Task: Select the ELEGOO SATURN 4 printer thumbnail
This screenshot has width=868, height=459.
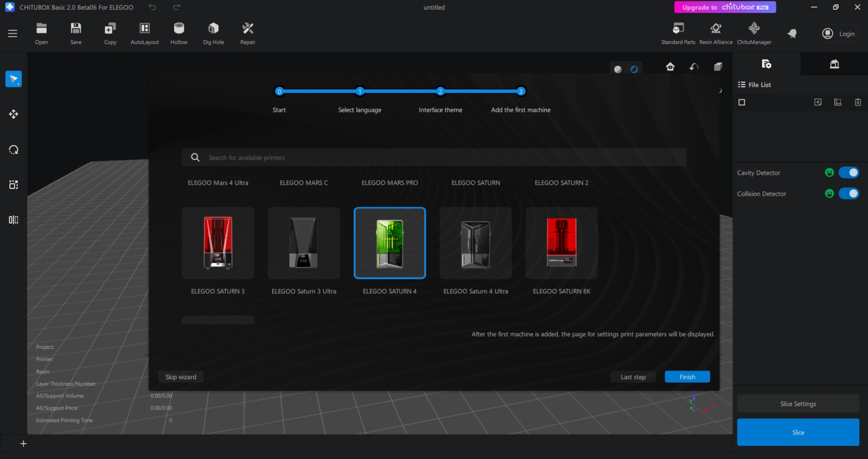Action: pyautogui.click(x=390, y=243)
